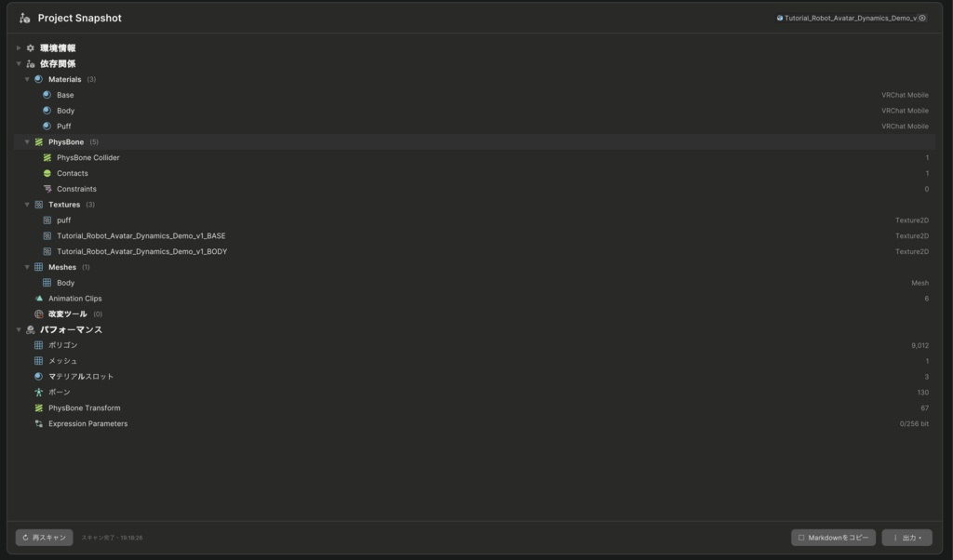This screenshot has height=560, width=953.
Task: Click the Animation Clips triangle icon
Action: coord(38,299)
